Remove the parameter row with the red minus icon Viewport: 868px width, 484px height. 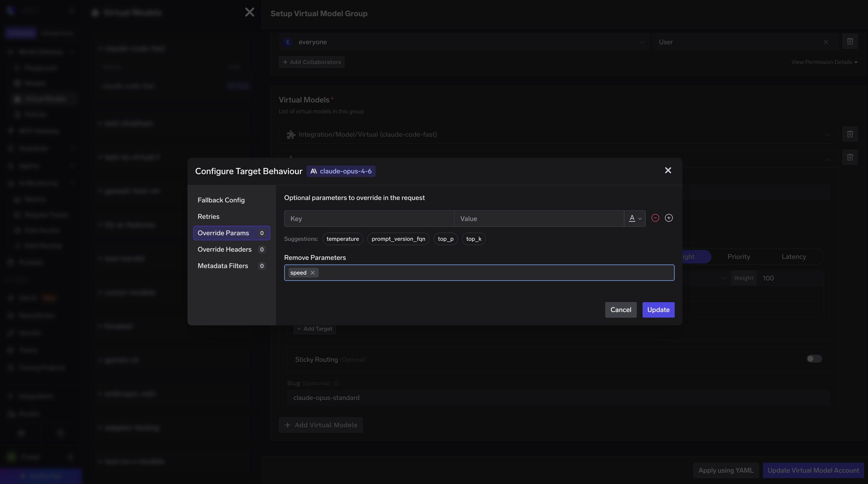pos(655,218)
